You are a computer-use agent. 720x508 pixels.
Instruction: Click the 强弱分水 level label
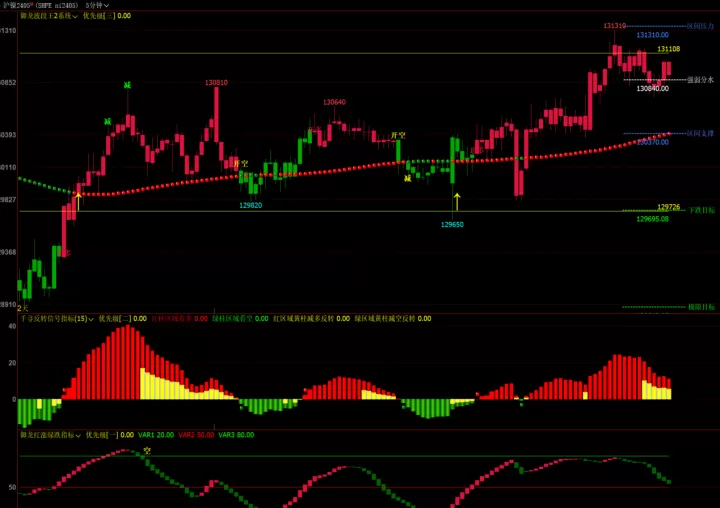(700, 79)
